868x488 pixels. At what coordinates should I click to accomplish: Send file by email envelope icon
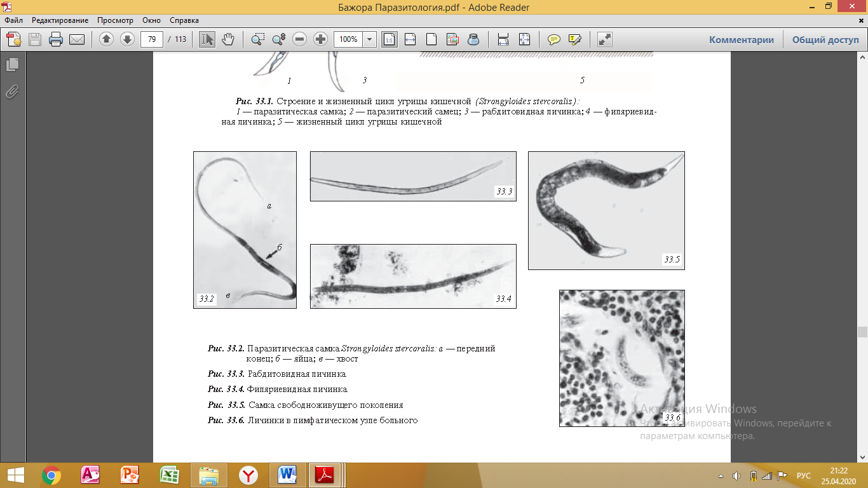click(77, 39)
